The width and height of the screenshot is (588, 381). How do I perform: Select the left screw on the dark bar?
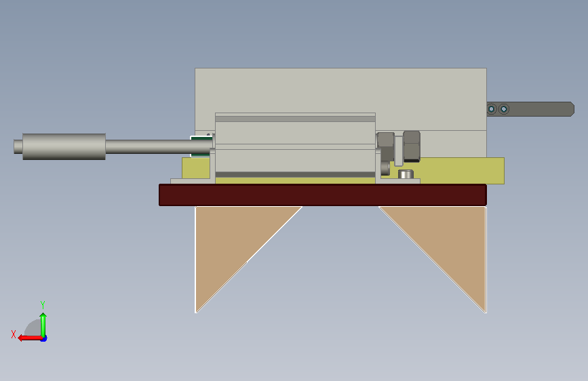click(491, 109)
